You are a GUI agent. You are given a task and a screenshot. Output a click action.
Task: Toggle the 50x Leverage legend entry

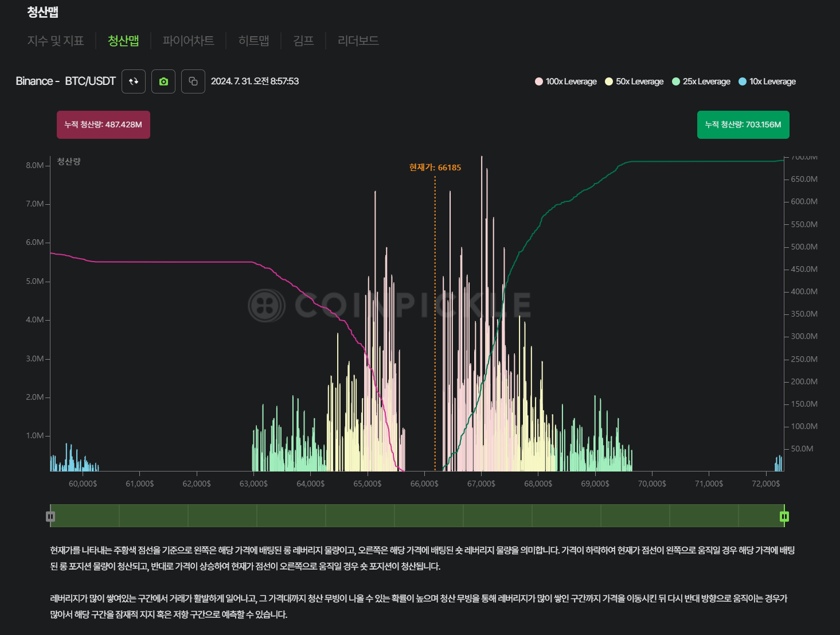[x=634, y=81]
